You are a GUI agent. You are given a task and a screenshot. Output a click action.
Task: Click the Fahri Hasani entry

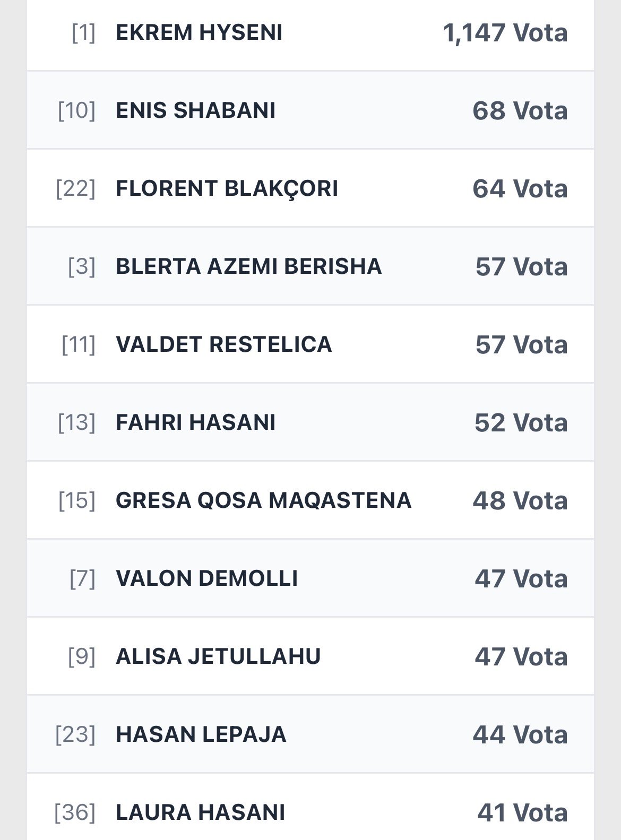(x=195, y=422)
